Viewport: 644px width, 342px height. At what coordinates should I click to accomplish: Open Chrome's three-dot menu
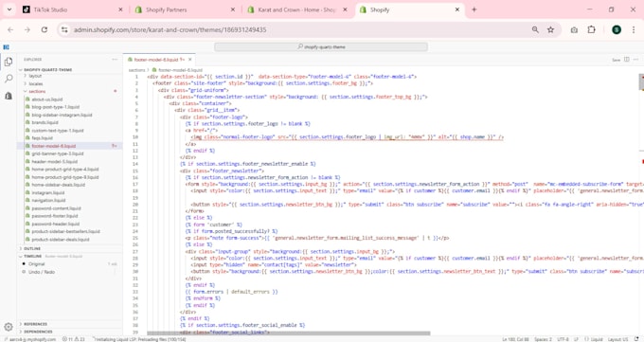[x=634, y=29]
